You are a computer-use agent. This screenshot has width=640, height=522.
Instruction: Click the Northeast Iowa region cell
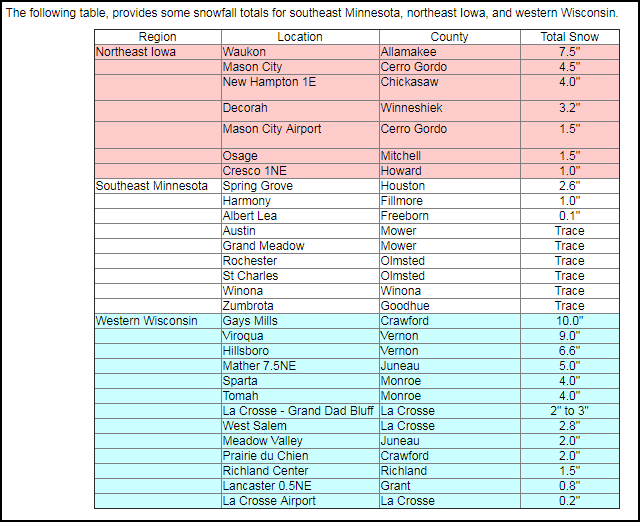pyautogui.click(x=158, y=52)
